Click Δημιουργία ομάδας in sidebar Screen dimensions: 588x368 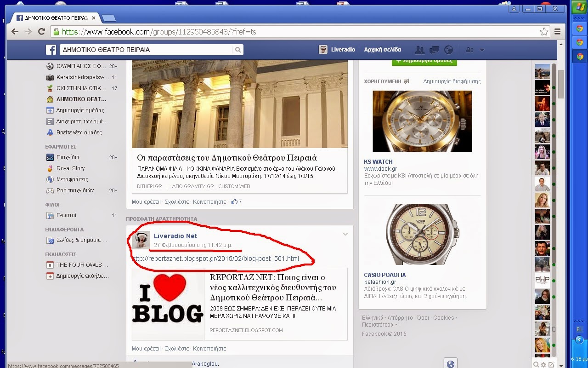76,110
